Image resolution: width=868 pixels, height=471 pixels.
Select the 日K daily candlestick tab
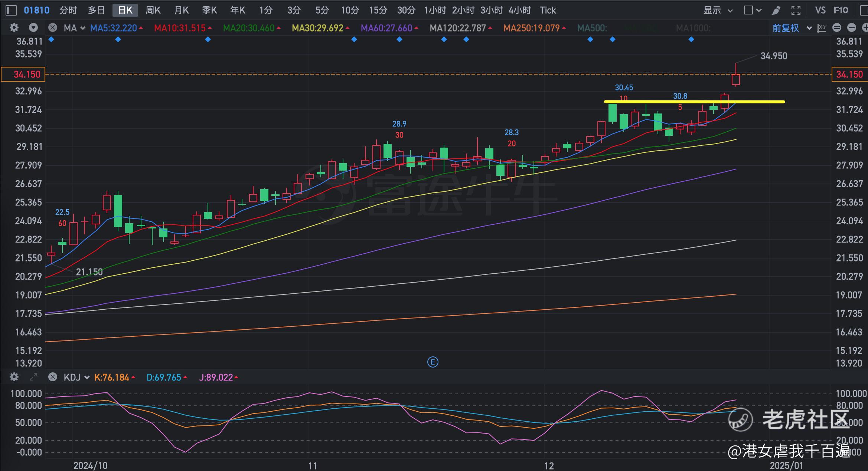tap(125, 10)
